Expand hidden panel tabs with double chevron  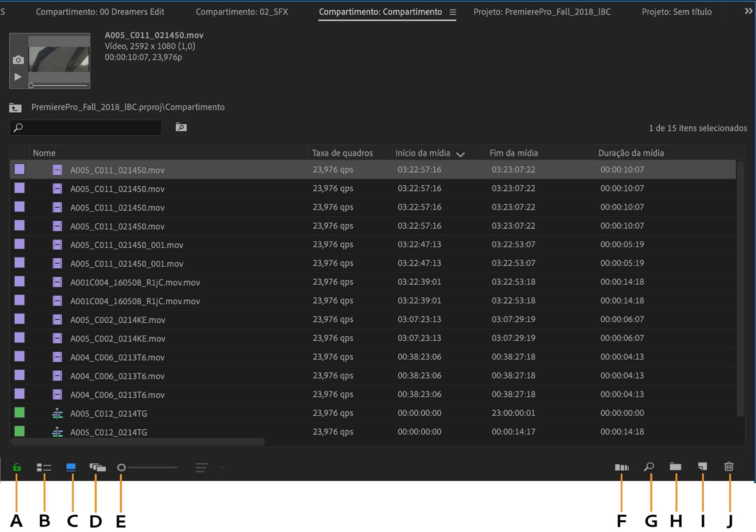pos(748,11)
